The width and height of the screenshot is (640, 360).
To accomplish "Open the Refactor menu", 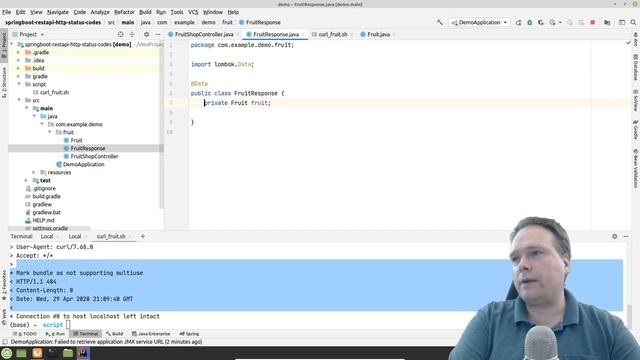I will 124,12.
